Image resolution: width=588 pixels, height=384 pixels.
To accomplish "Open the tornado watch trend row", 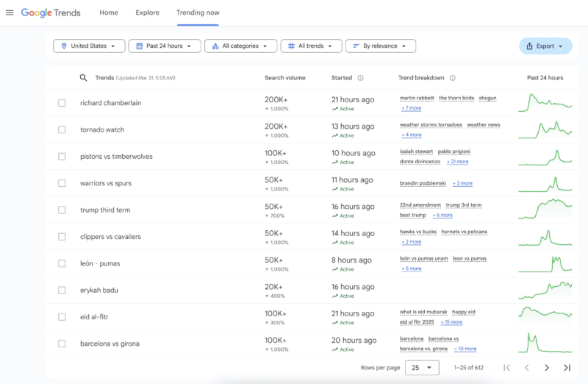I will [312, 129].
